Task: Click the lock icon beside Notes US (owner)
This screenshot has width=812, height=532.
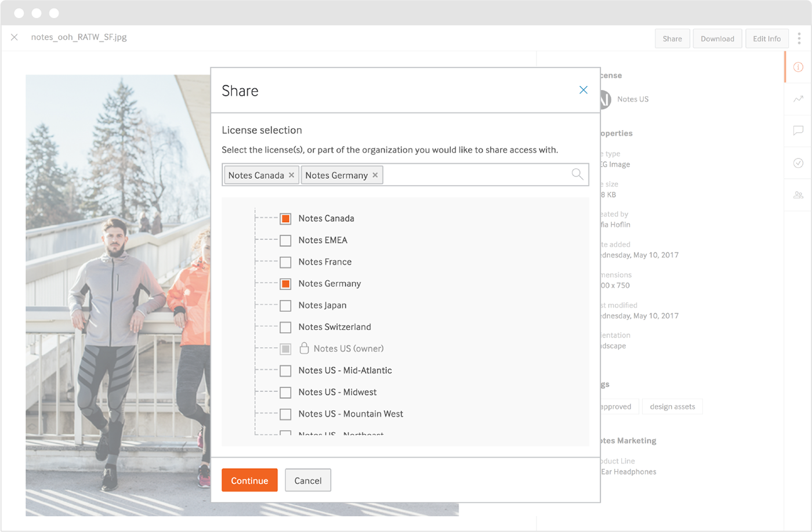Action: (x=304, y=348)
